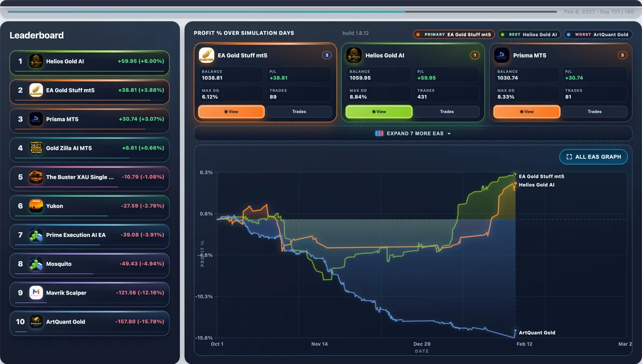The width and height of the screenshot is (642, 364).
Task: Click the ArtQuant Gold leaderboard icon
Action: point(36,322)
